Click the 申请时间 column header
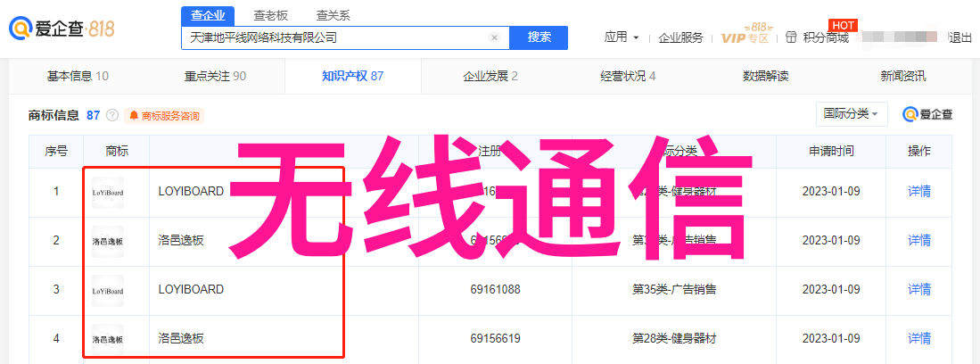Viewport: 980px width, 364px height. [831, 151]
